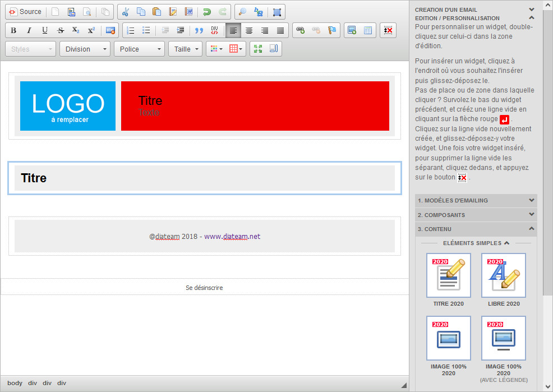This screenshot has height=392, width=553.
Task: Insert a link with the chain icon
Action: (301, 30)
